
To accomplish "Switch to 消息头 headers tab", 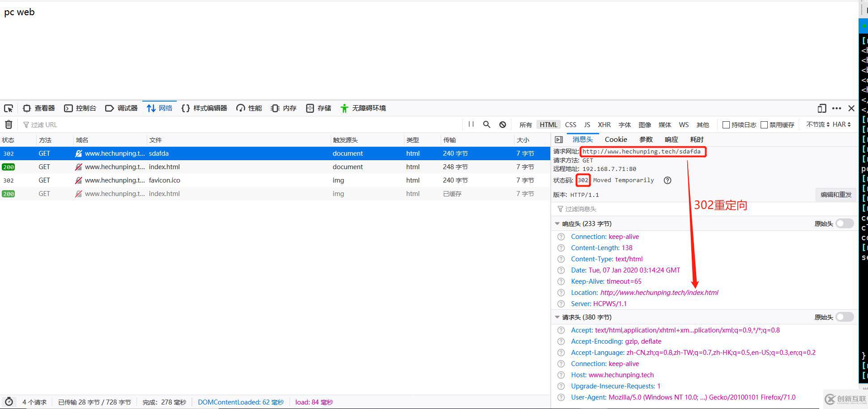I will click(x=583, y=140).
